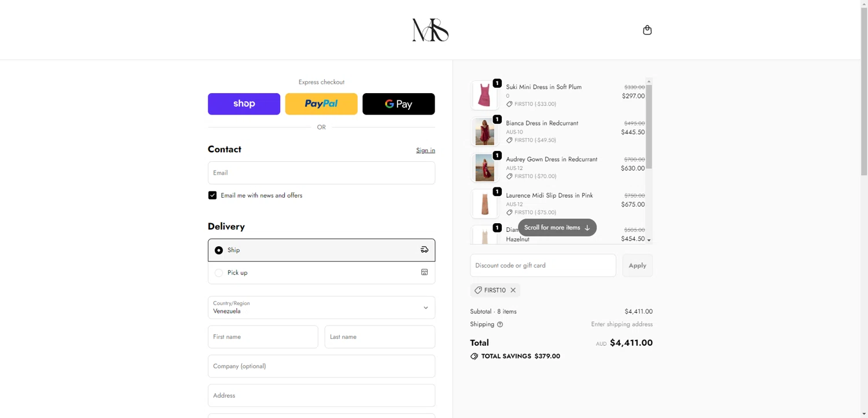Click the $445.50 discounted price
The width and height of the screenshot is (868, 418).
click(x=632, y=132)
